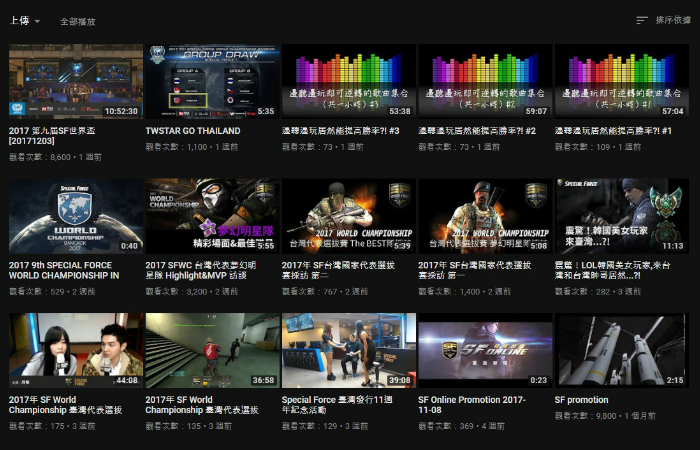Open the 44:08 two hosts thumbnail

click(76, 350)
